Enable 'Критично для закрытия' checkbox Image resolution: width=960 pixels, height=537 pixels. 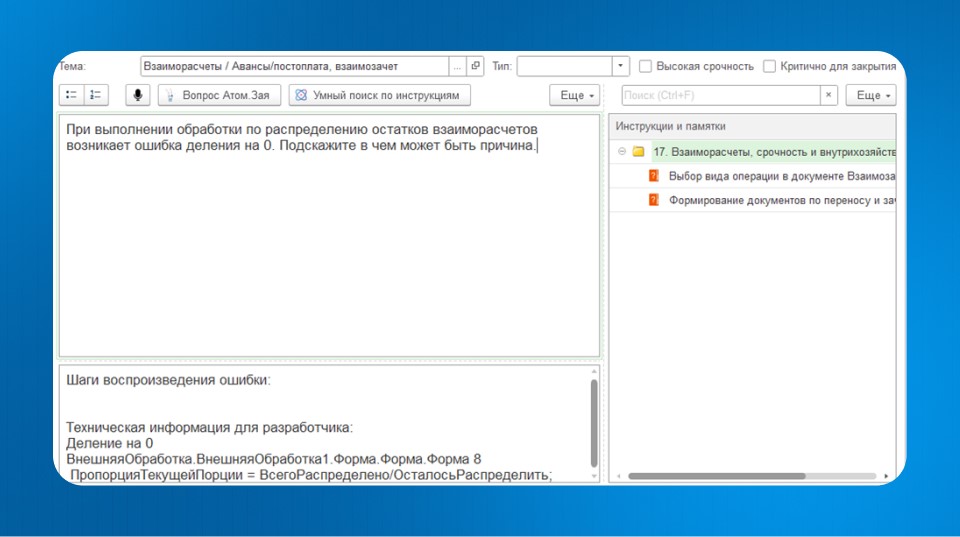pos(770,66)
